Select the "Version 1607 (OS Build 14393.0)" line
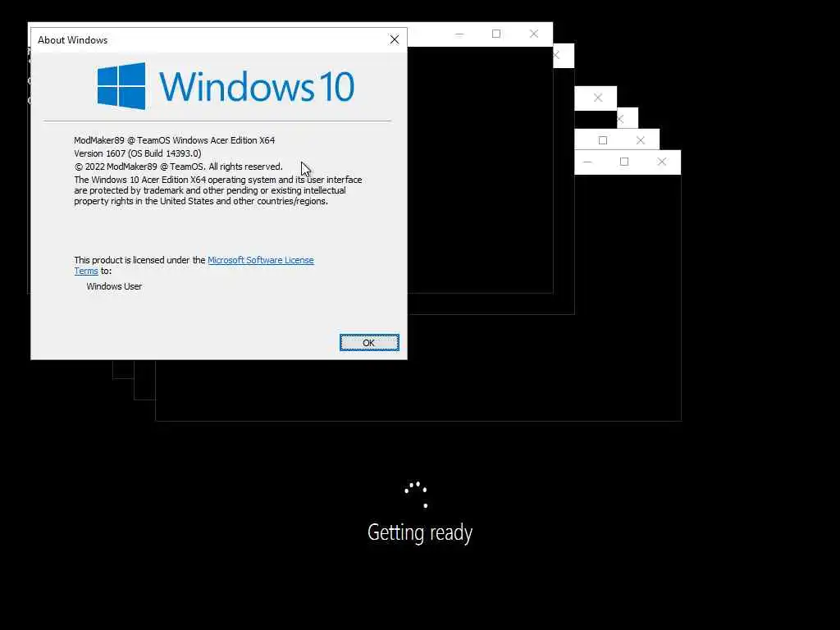840x630 pixels. pyautogui.click(x=138, y=153)
